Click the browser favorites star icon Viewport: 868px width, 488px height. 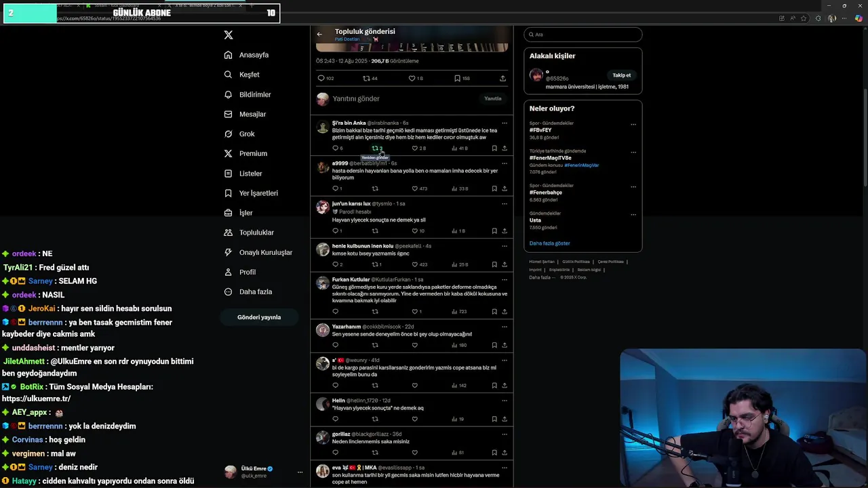pyautogui.click(x=804, y=18)
